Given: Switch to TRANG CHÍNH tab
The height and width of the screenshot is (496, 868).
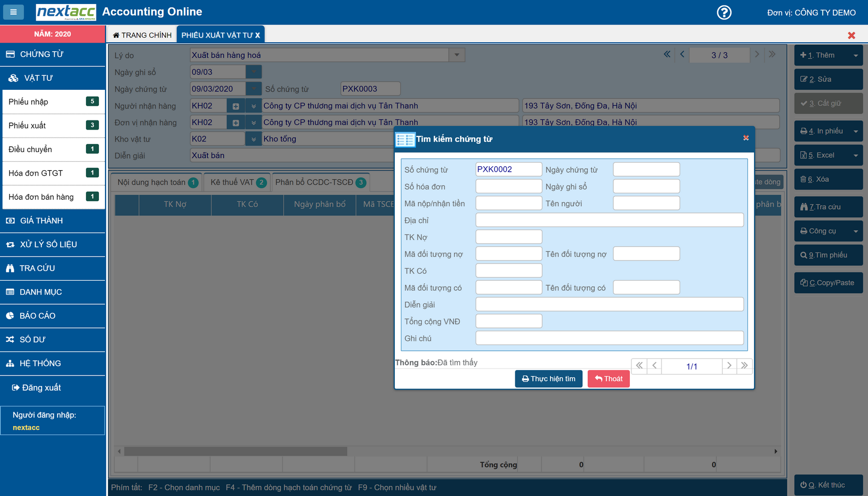Looking at the screenshot, I should pos(142,35).
